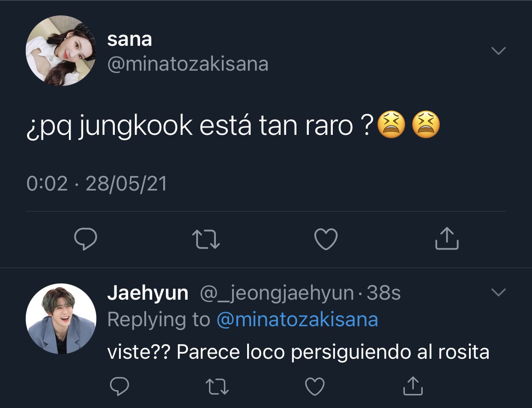Visit sana's profile via display name
Image resolution: width=532 pixels, height=408 pixels.
(x=130, y=39)
